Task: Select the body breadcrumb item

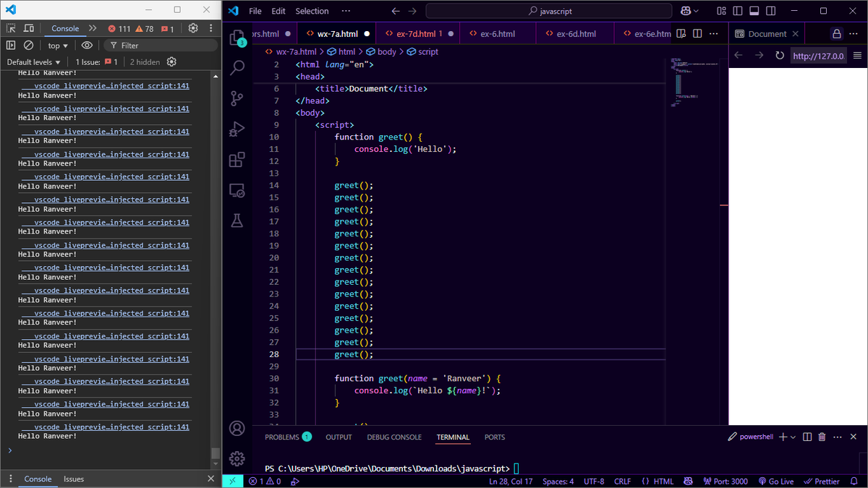Action: coord(381,52)
